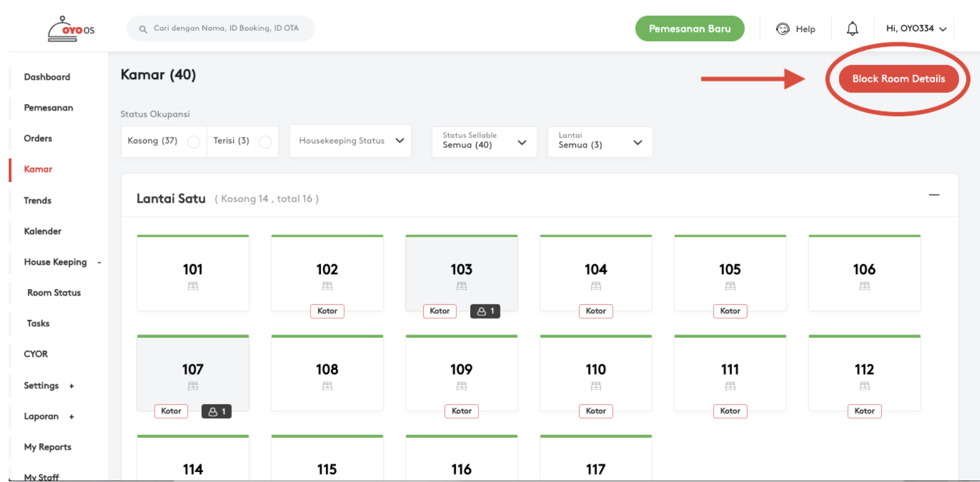Screen dimensions: 980x482
Task: Click the bed icon in room 108
Action: tap(327, 386)
